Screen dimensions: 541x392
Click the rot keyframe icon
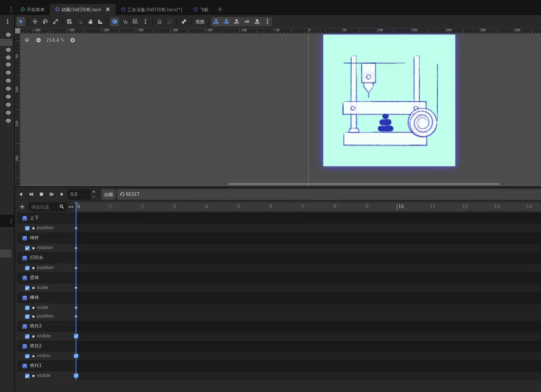226,22
